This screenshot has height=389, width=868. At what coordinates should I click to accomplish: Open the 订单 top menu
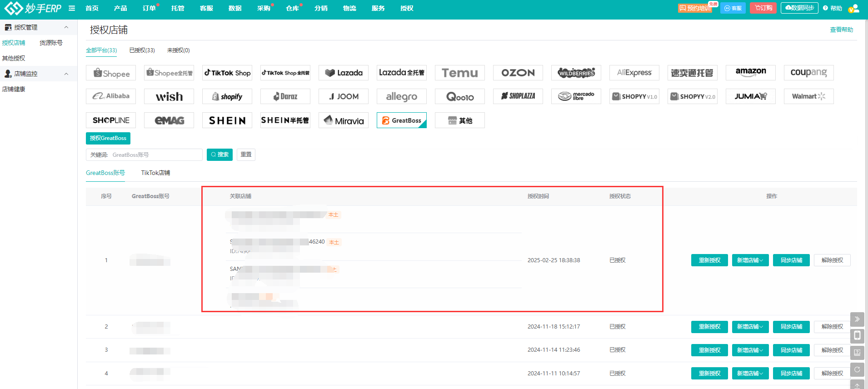[149, 8]
